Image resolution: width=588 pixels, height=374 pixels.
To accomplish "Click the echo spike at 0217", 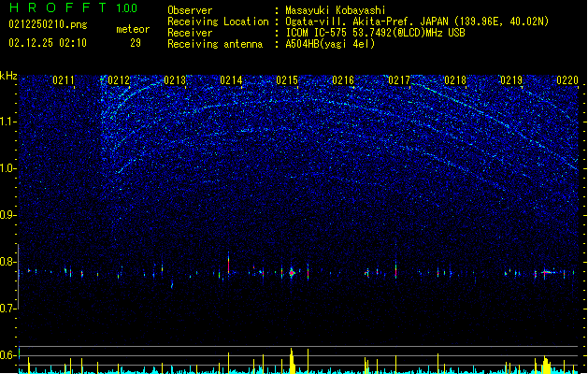I will click(x=395, y=269).
